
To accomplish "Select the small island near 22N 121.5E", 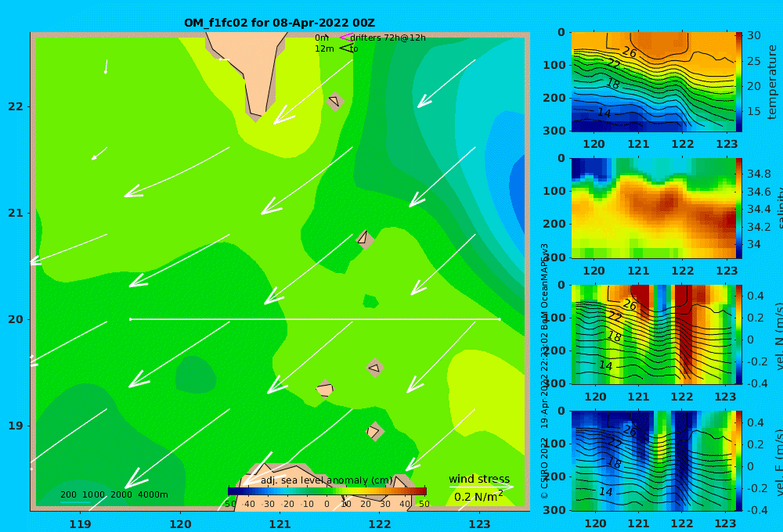I will 334,101.
